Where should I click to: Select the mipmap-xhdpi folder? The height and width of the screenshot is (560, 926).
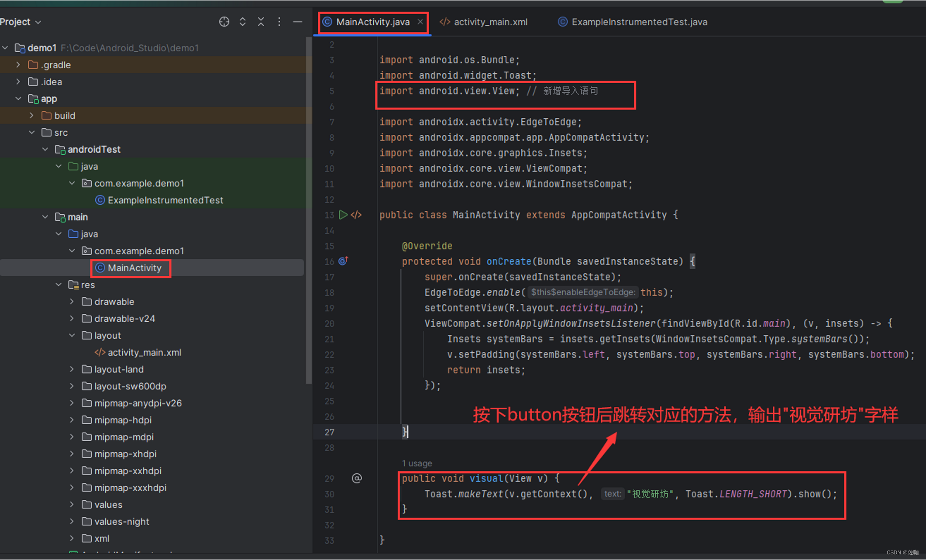[x=119, y=454]
